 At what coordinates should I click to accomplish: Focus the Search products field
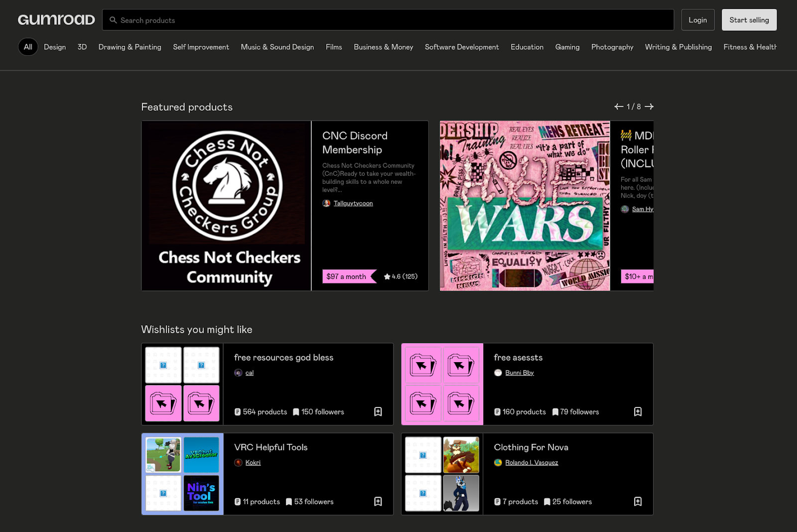[388, 20]
